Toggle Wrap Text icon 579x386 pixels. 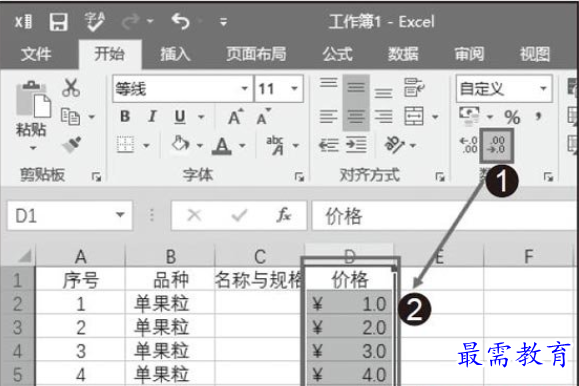[414, 88]
